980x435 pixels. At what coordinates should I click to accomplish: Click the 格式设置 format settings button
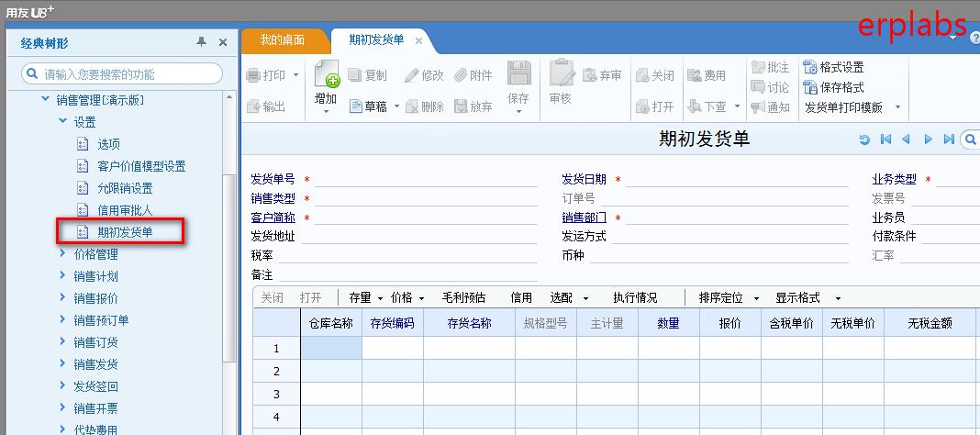(x=834, y=67)
